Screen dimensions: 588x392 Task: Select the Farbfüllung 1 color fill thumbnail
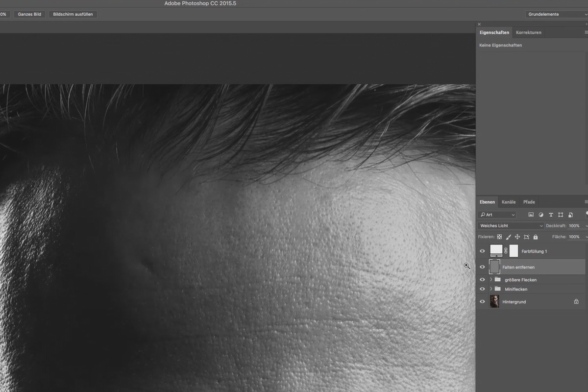[496, 251]
